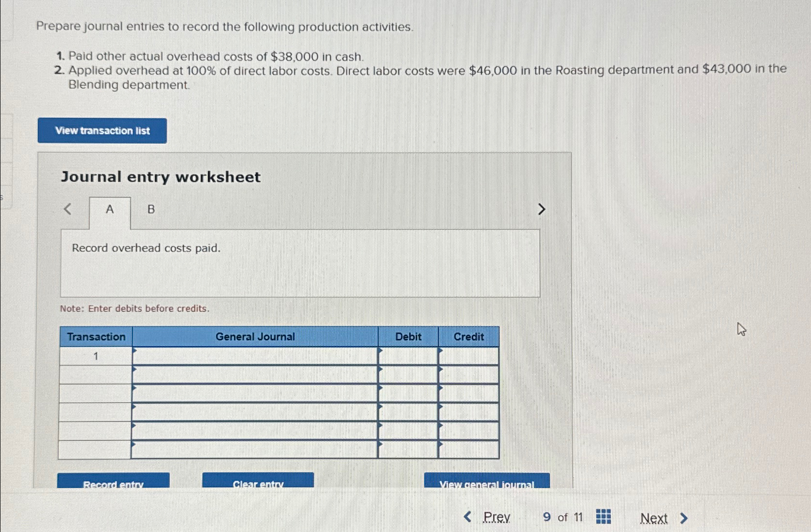Screen dimensions: 811x532
Task: Click the arrow marker in second debit cell
Action: (381, 370)
